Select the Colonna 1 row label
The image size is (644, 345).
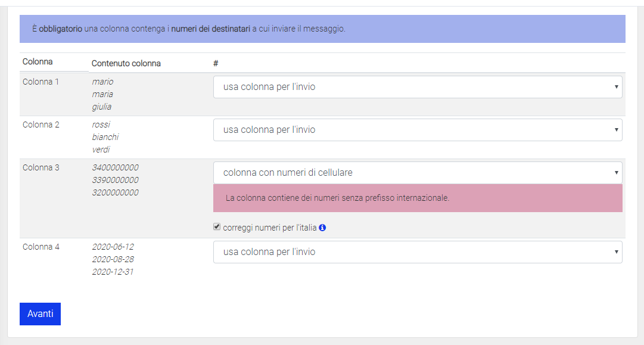tap(41, 82)
